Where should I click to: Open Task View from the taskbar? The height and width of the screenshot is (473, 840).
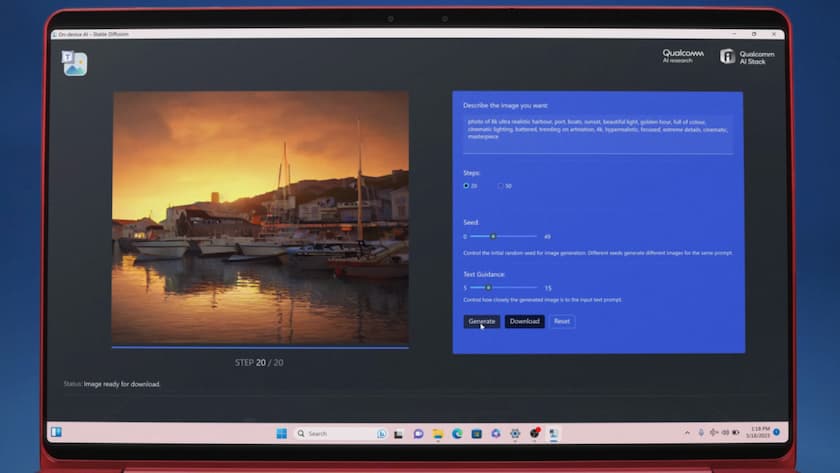pyautogui.click(x=398, y=433)
